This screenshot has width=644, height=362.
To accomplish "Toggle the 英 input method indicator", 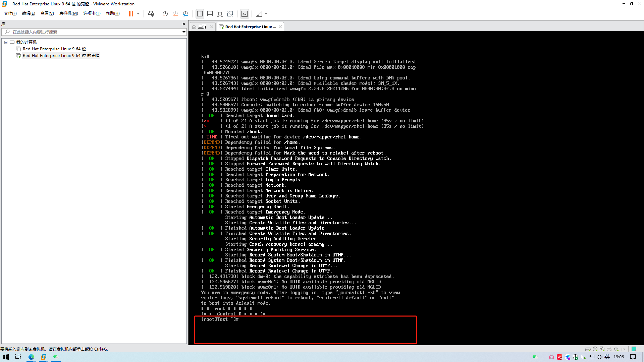I will pyautogui.click(x=607, y=357).
